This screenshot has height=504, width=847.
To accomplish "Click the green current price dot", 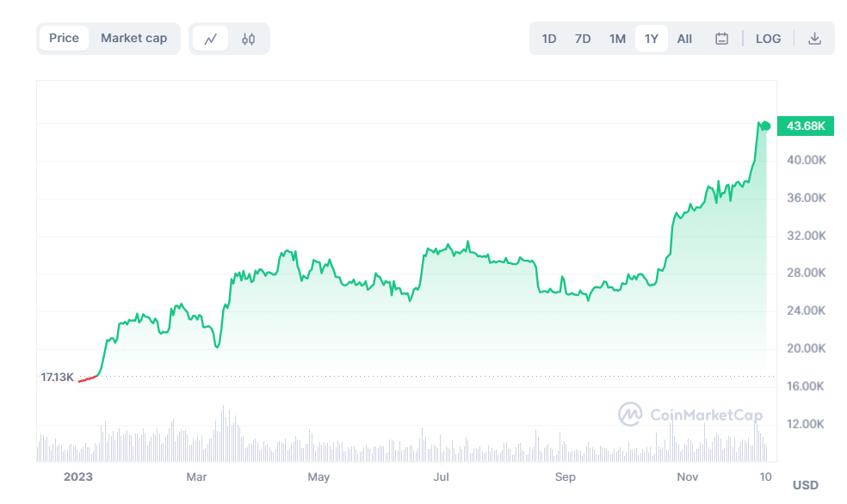I will (766, 126).
